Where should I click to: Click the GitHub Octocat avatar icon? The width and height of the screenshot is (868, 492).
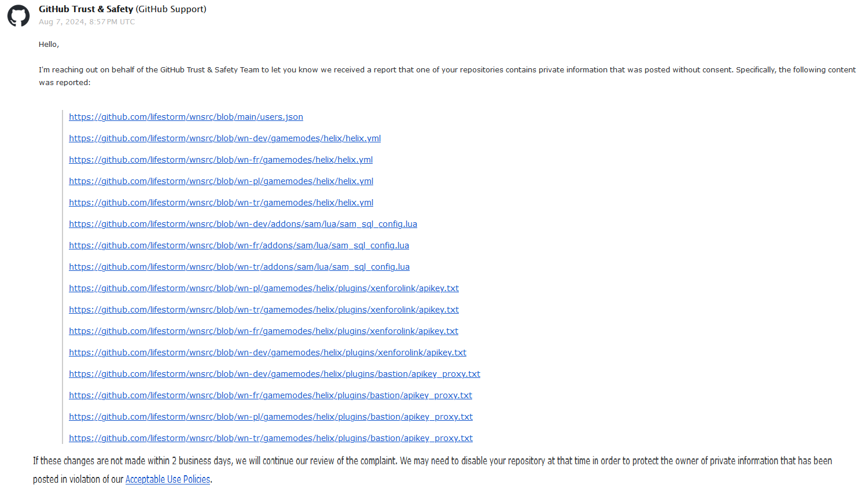(19, 16)
